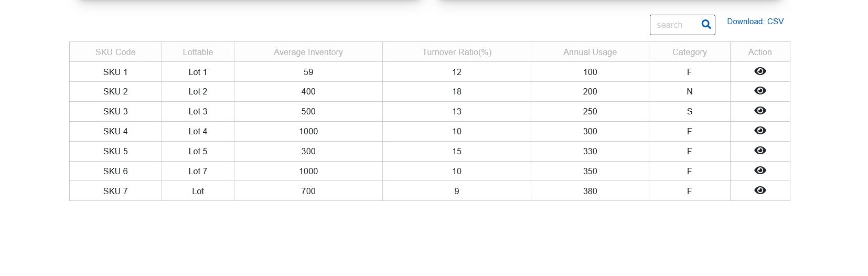Show SKU 5 details with eye icon

click(760, 151)
